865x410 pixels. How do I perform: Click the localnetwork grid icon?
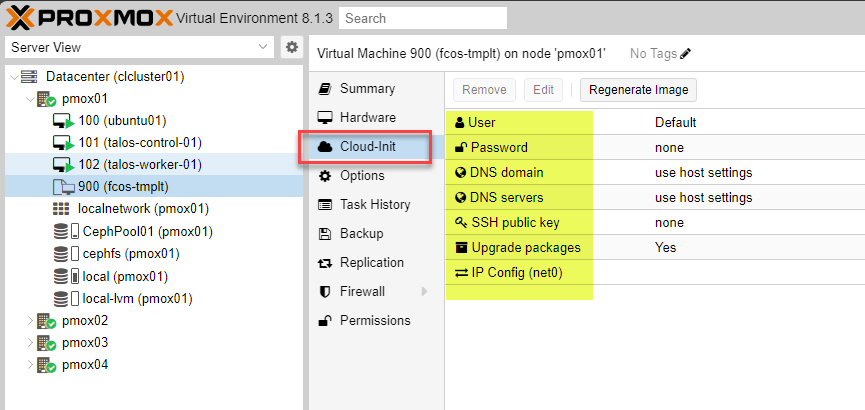(61, 209)
